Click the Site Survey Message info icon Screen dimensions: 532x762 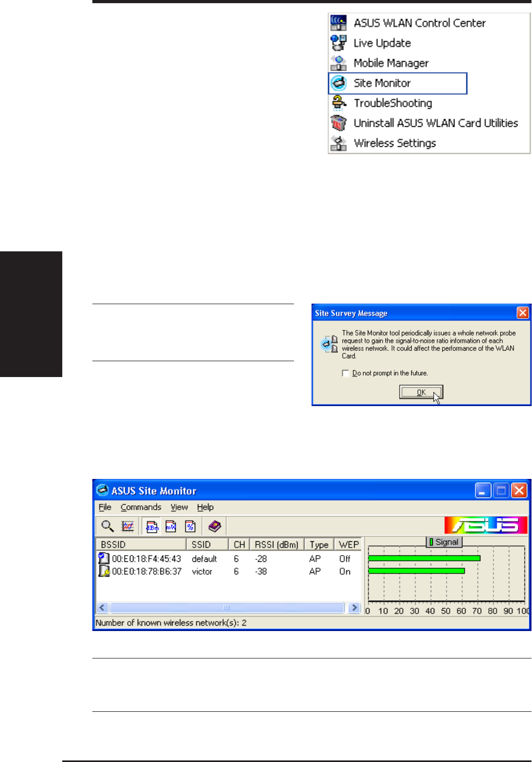tap(329, 344)
